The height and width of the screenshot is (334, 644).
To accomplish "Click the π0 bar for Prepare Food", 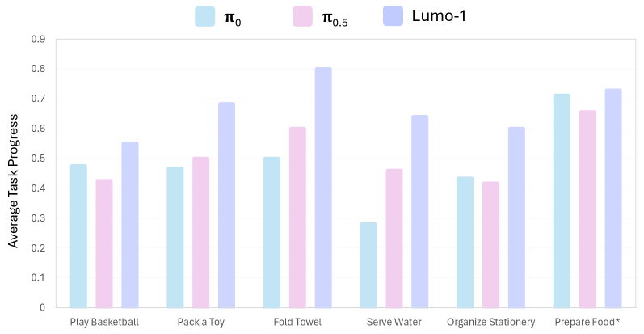I will [562, 201].
